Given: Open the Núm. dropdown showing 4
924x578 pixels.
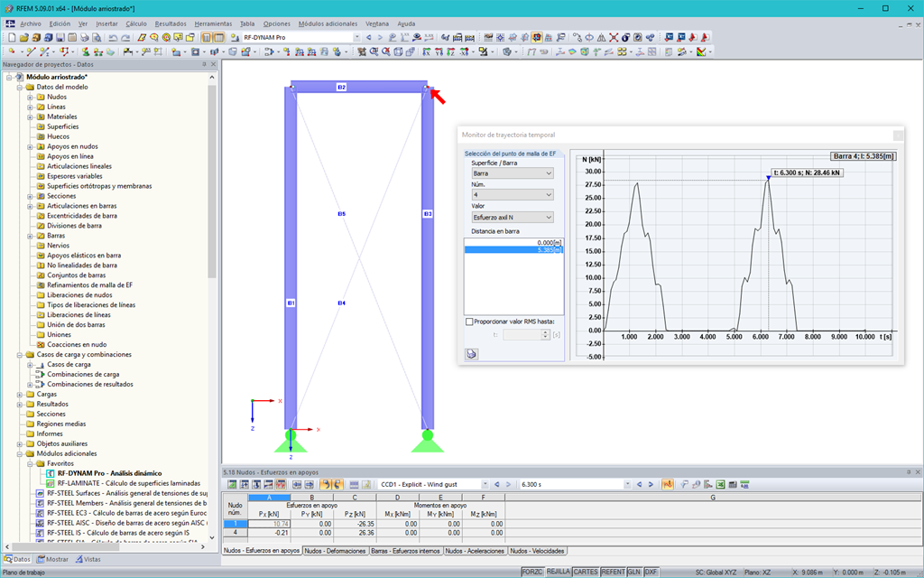Looking at the screenshot, I should coord(513,195).
